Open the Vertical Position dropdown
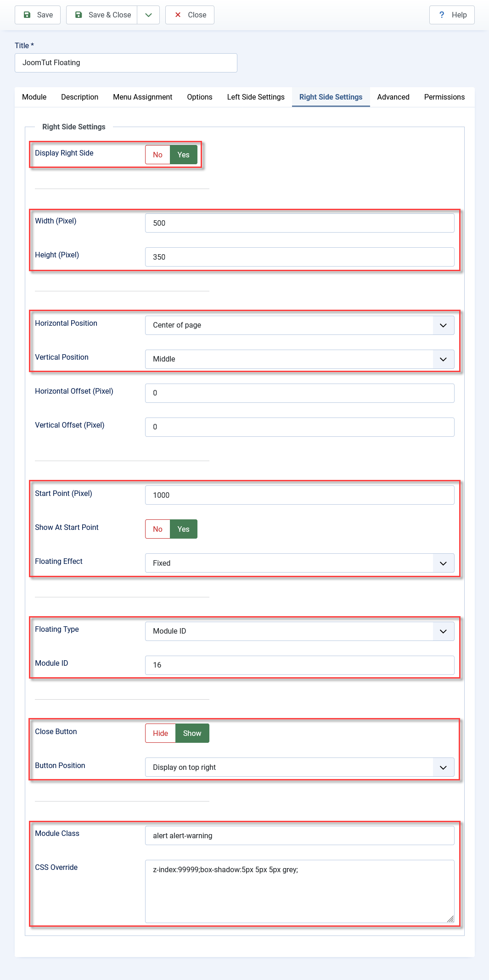Screen dimensions: 489x980 coord(300,359)
